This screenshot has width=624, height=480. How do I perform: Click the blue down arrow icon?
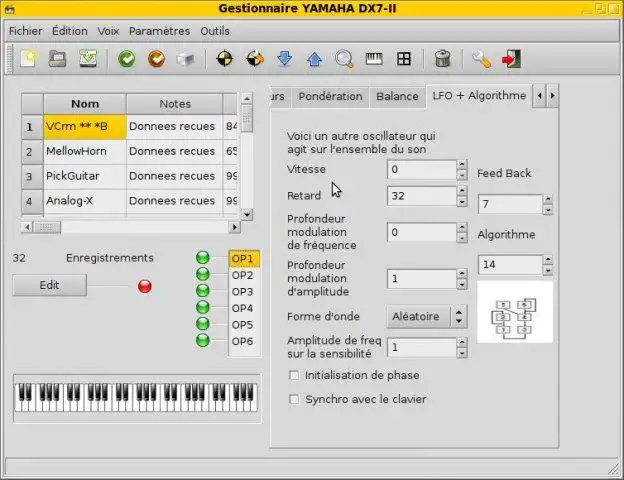[285, 59]
